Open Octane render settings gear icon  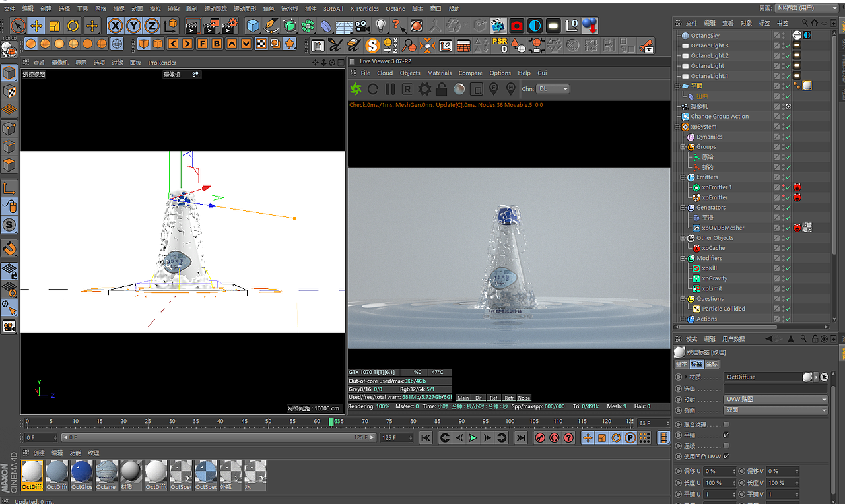424,89
